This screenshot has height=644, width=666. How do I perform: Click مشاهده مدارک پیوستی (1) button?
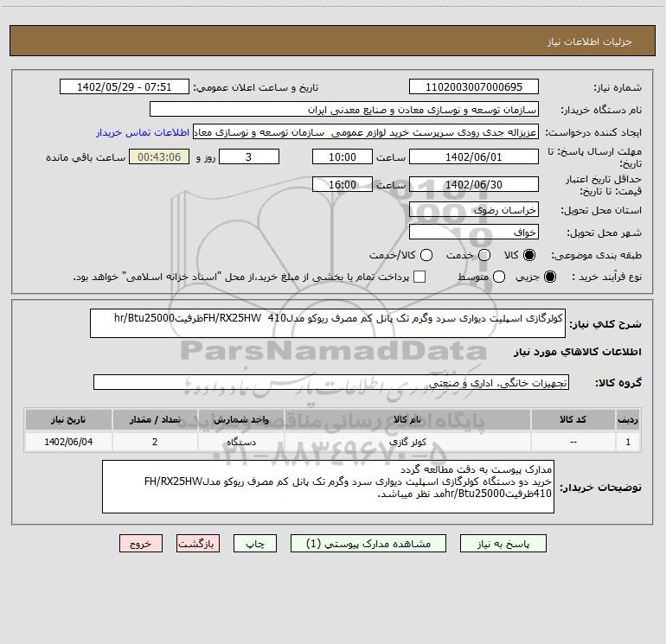pyautogui.click(x=368, y=544)
